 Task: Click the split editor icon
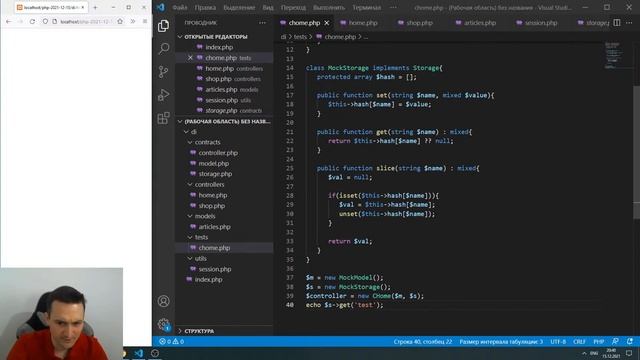[617, 23]
